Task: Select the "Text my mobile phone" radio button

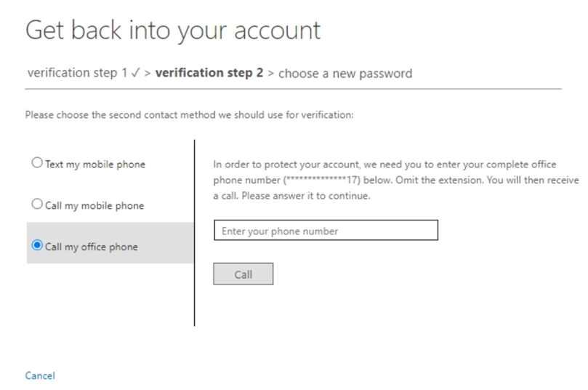Action: coord(37,164)
